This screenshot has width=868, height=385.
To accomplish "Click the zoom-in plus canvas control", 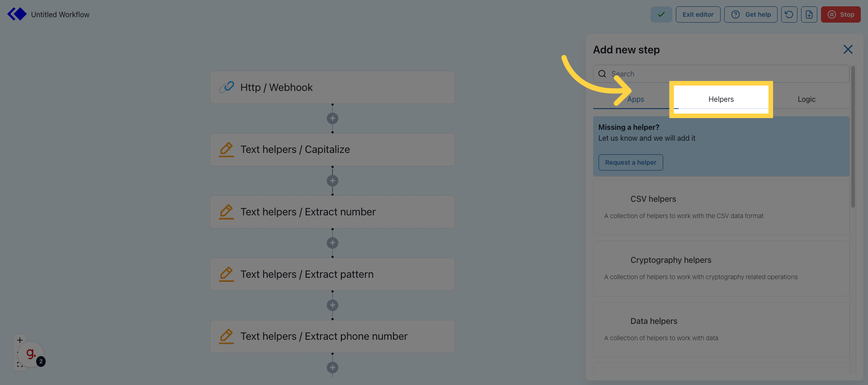I will [20, 340].
